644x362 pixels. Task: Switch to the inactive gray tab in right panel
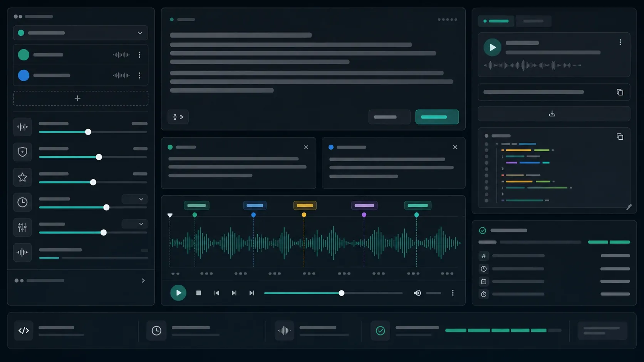pyautogui.click(x=533, y=21)
